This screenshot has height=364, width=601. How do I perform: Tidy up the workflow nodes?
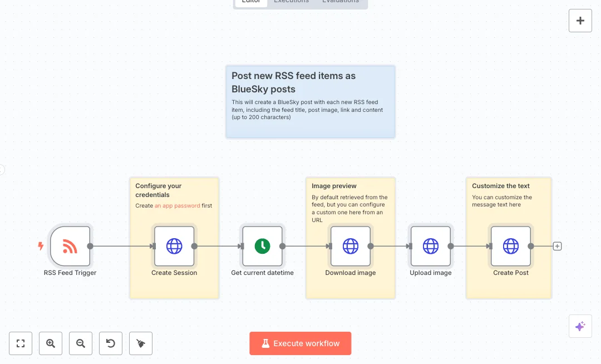point(141,343)
